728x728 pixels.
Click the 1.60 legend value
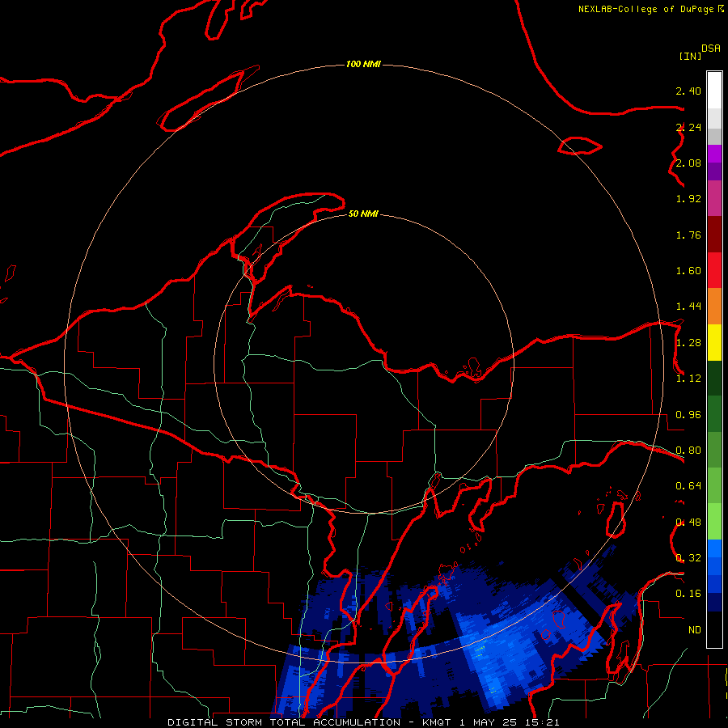[x=688, y=271]
